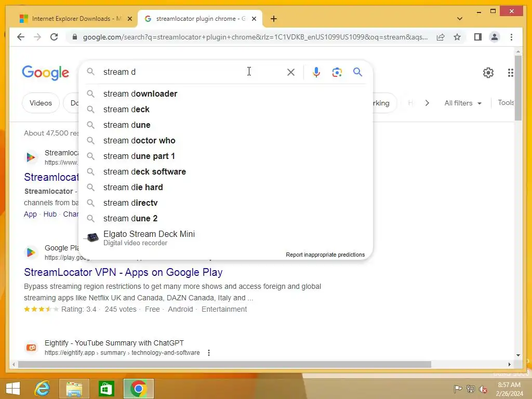The width and height of the screenshot is (532, 399).
Task: Open the Chrome profile avatar
Action: tap(495, 37)
